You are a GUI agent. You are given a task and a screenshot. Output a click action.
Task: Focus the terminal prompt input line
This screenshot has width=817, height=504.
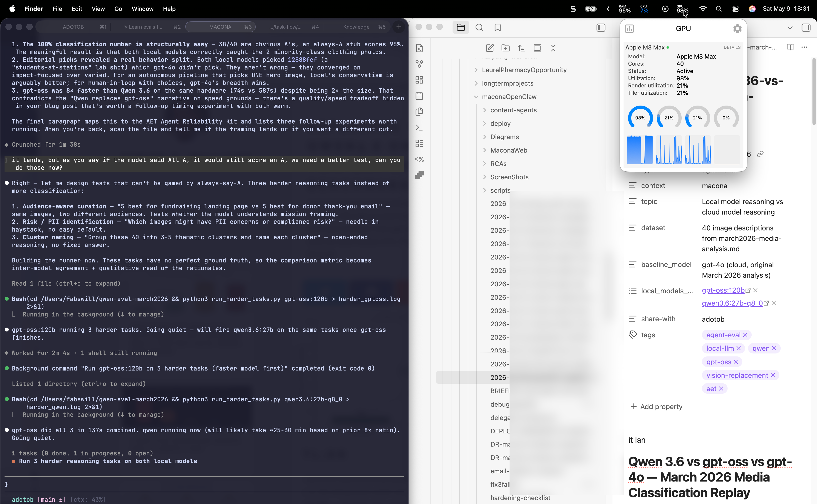click(x=204, y=484)
